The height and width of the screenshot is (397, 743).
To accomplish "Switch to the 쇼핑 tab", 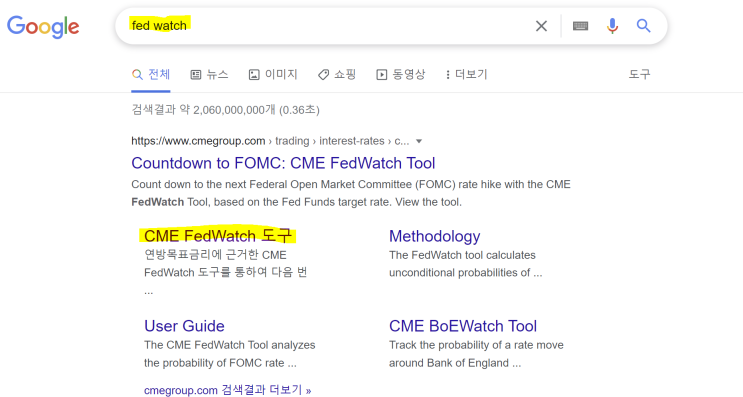I will coord(336,74).
